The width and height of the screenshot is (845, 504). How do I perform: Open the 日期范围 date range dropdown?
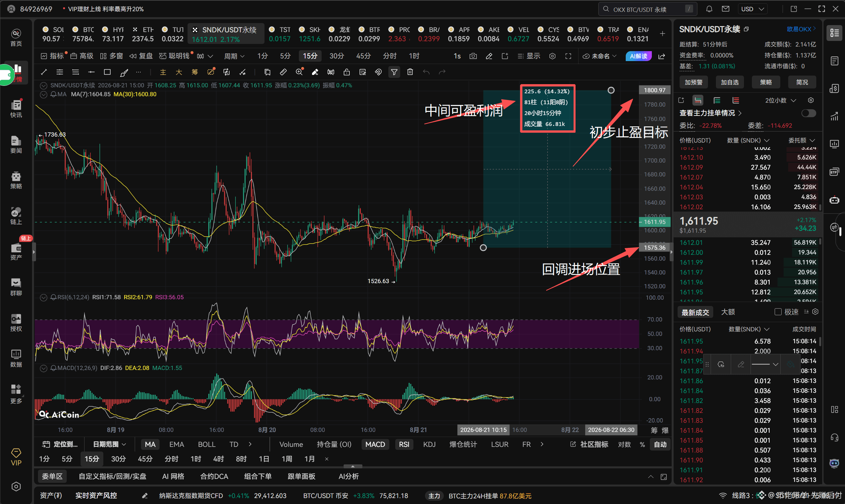[x=109, y=445]
